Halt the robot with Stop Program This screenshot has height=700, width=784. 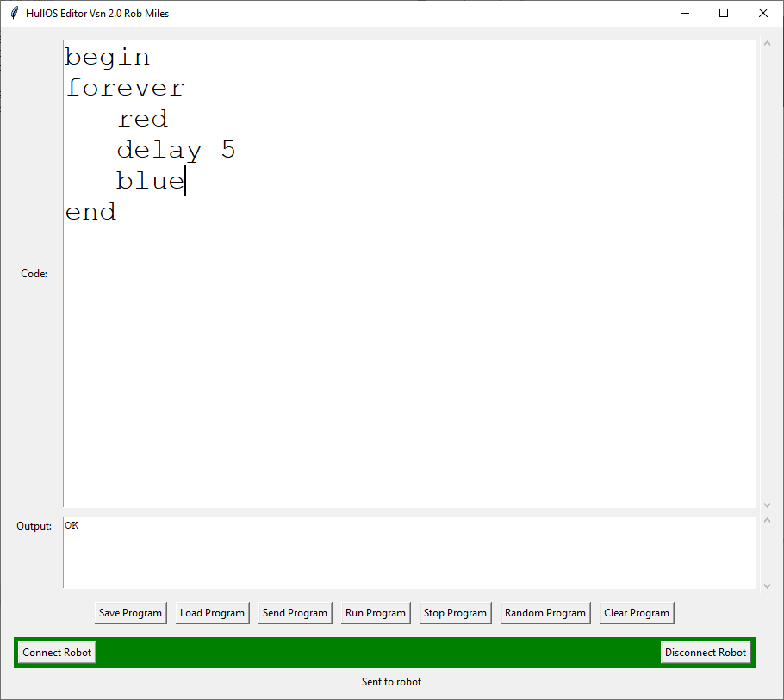(x=455, y=613)
